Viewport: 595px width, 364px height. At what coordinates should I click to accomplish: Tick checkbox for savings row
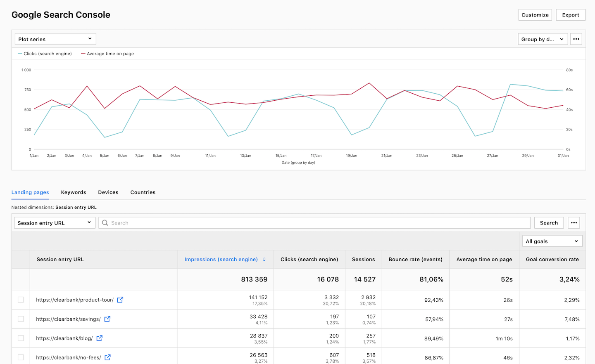21,319
